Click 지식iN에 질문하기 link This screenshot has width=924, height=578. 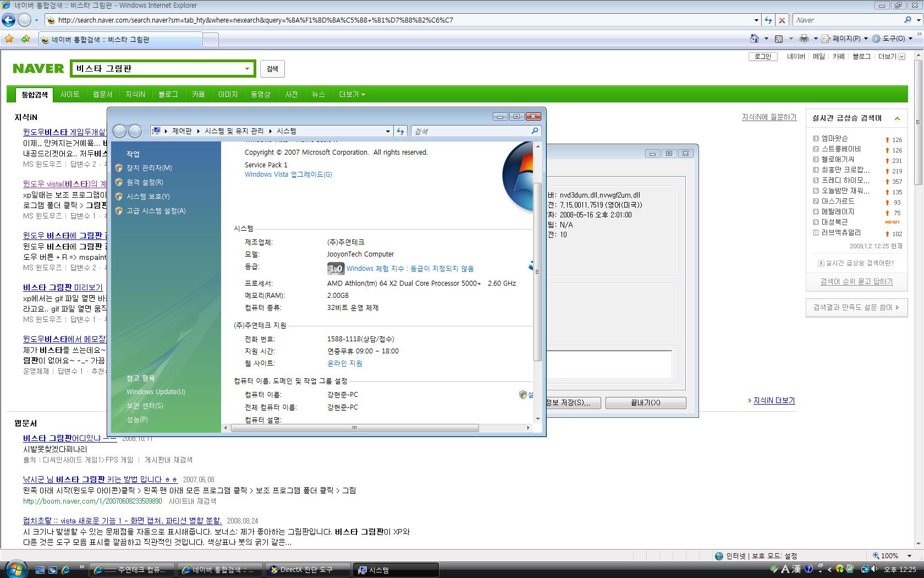coord(769,117)
